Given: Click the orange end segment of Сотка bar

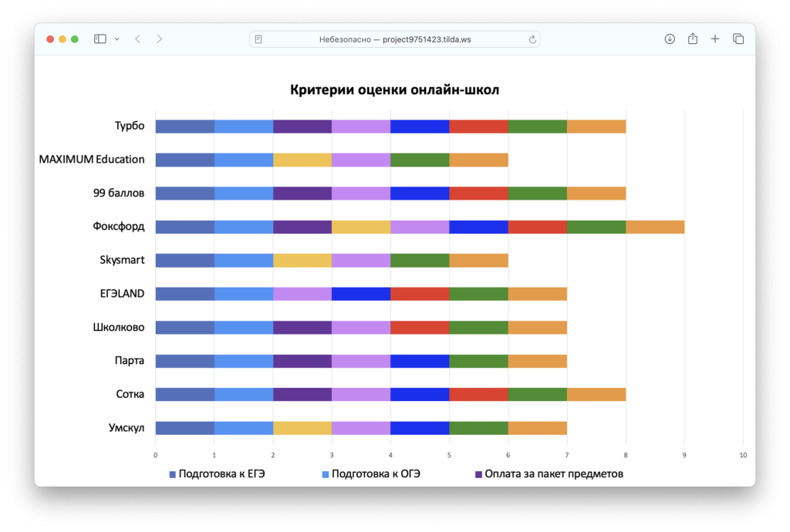Looking at the screenshot, I should coord(596,395).
